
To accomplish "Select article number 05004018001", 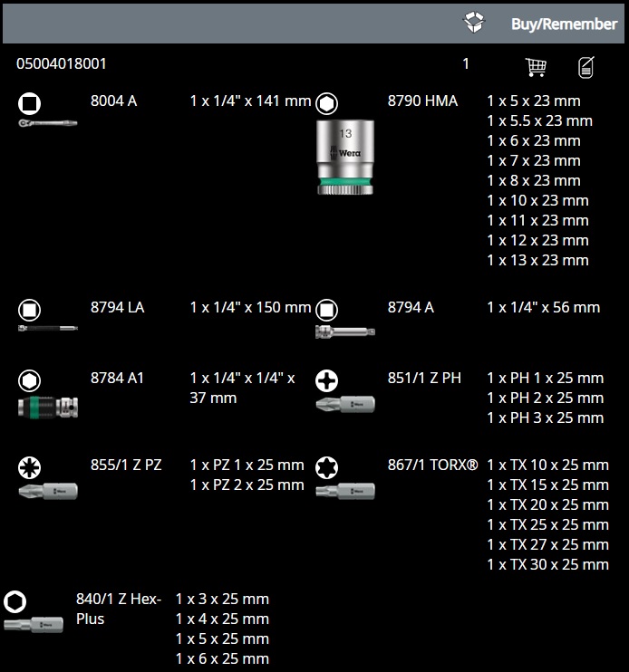I will coord(62,64).
